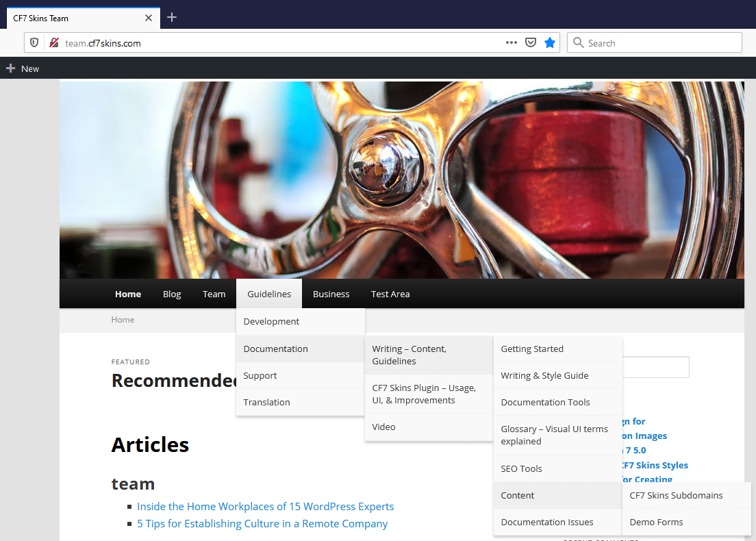
Task: Open a new browser tab with plus
Action: coord(172,18)
